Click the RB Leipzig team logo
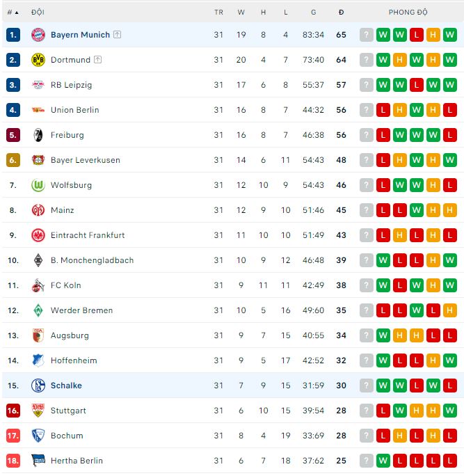 coord(38,85)
